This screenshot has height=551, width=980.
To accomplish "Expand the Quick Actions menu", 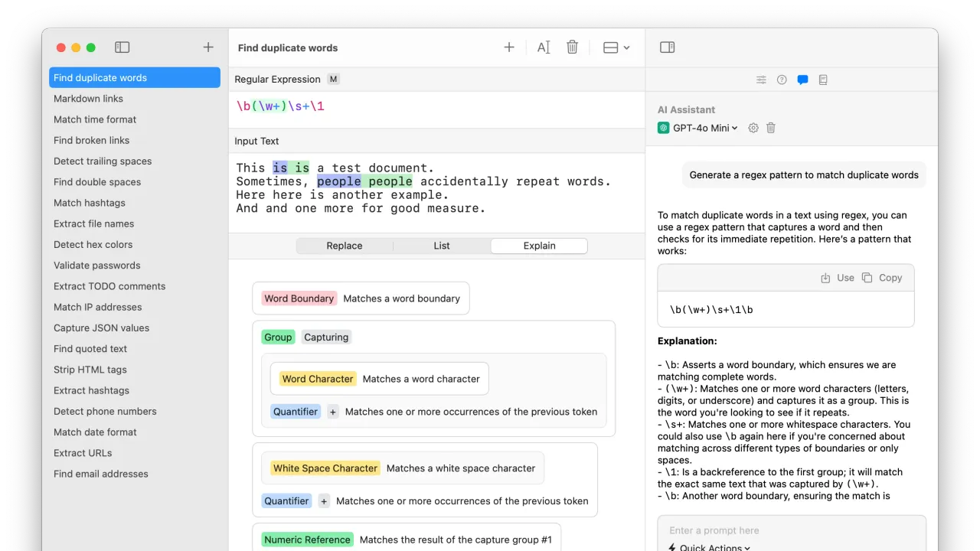I will (x=709, y=547).
